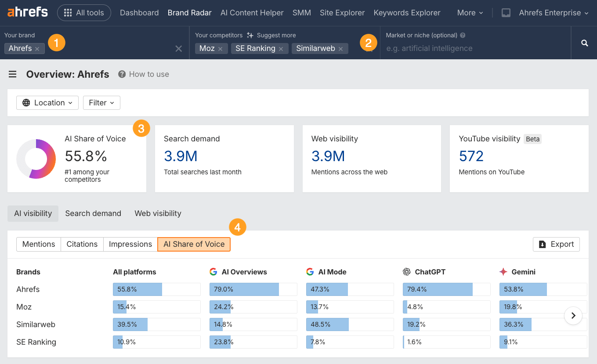Open the All tools grid launcher
The height and width of the screenshot is (364, 597).
pos(84,12)
